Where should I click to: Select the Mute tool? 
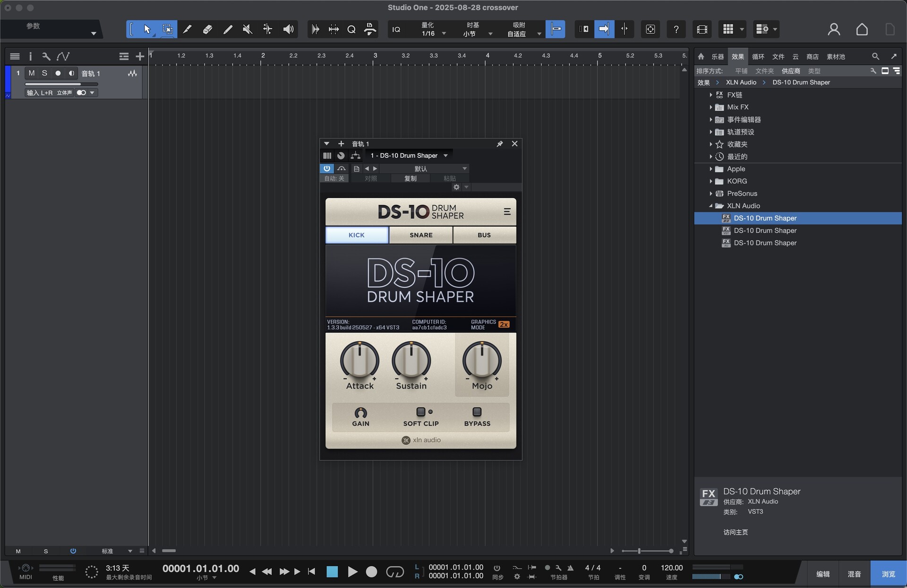[x=247, y=29]
